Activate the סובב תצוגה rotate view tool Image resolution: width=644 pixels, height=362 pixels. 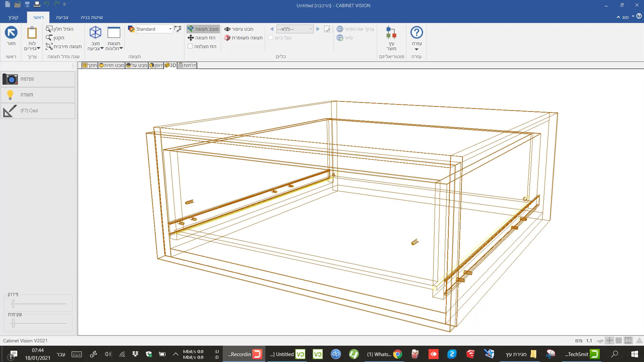point(203,29)
